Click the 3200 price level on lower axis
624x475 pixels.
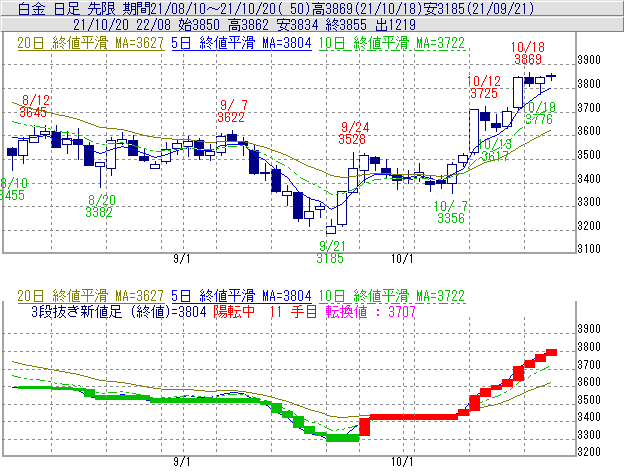[589, 452]
